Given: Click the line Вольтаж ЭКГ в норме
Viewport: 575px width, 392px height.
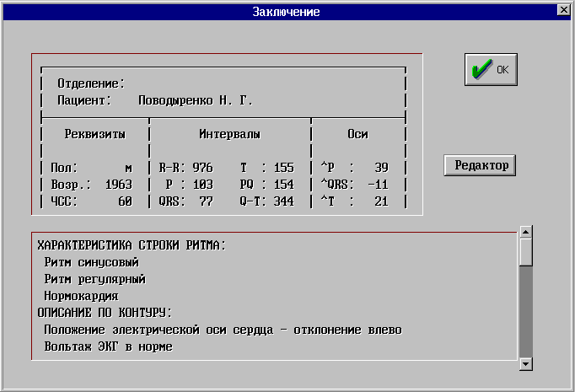Looking at the screenshot, I should click(108, 346).
